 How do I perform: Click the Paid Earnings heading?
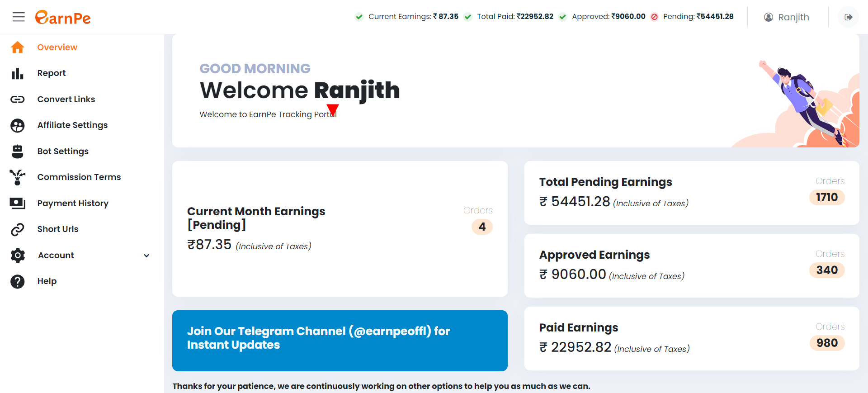pyautogui.click(x=579, y=327)
